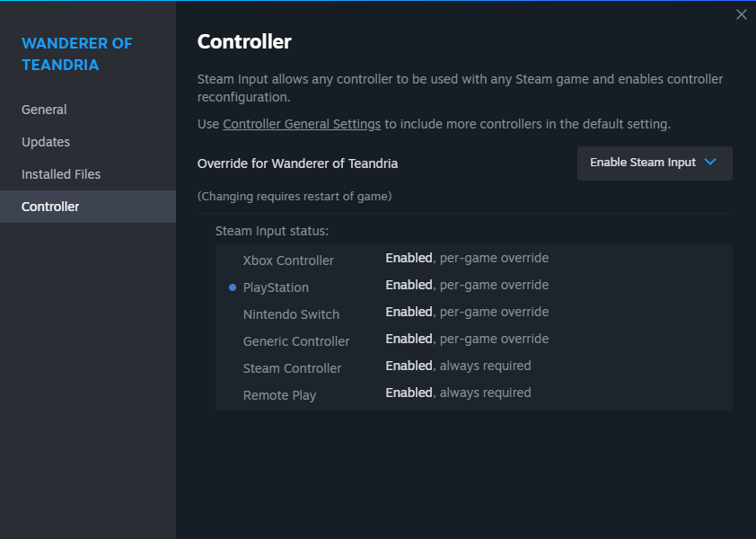
Task: Open the Updates section
Action: [46, 142]
